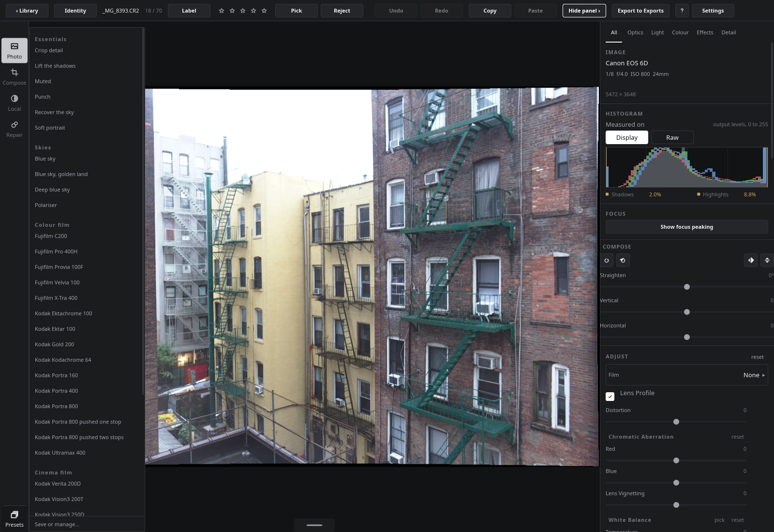This screenshot has width=774, height=532.
Task: Click the bottom filmstrip handle bar
Action: tap(314, 525)
